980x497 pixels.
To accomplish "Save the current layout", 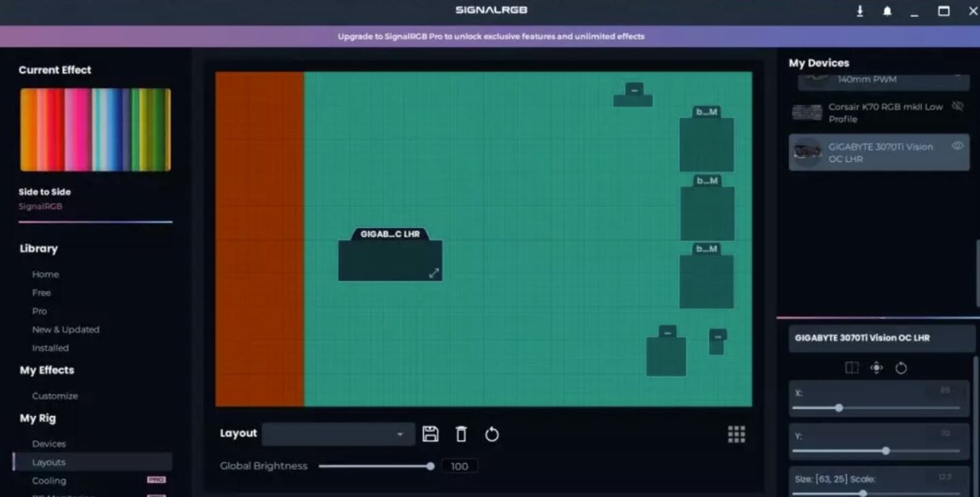I will tap(431, 434).
